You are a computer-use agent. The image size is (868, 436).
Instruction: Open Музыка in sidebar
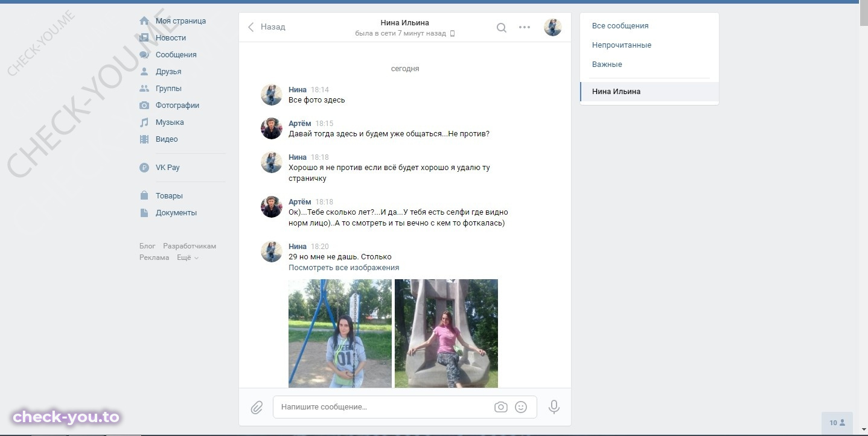[170, 122]
